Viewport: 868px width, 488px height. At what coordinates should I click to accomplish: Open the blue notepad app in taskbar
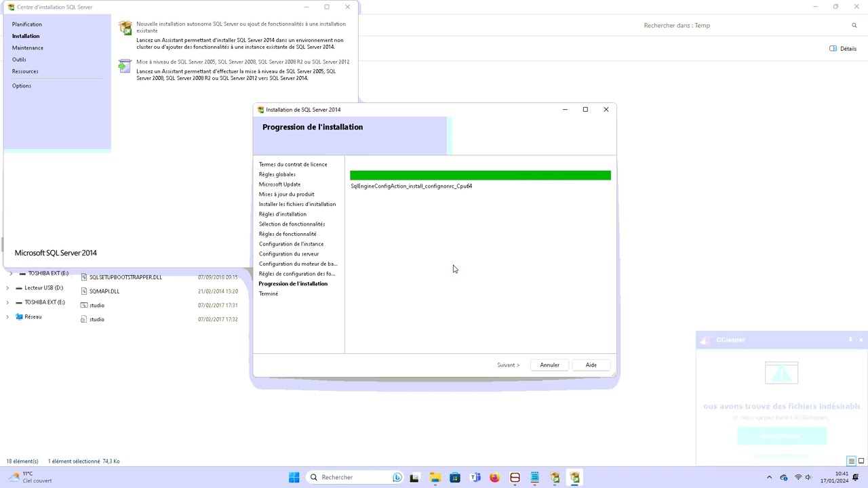click(x=535, y=478)
